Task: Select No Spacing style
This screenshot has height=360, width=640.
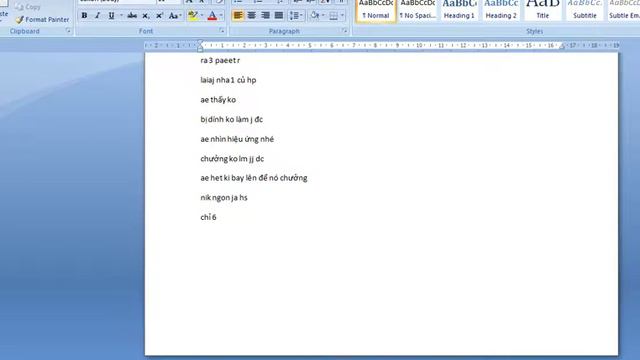Action: [418, 10]
